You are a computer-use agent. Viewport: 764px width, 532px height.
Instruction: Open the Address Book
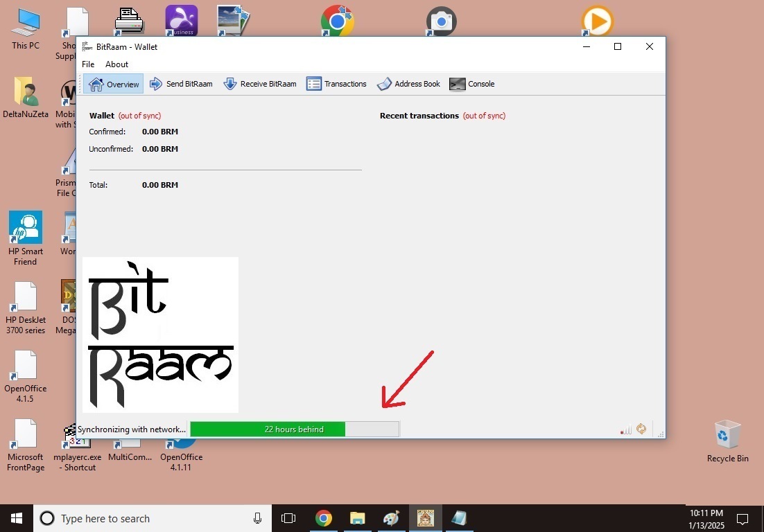click(408, 84)
